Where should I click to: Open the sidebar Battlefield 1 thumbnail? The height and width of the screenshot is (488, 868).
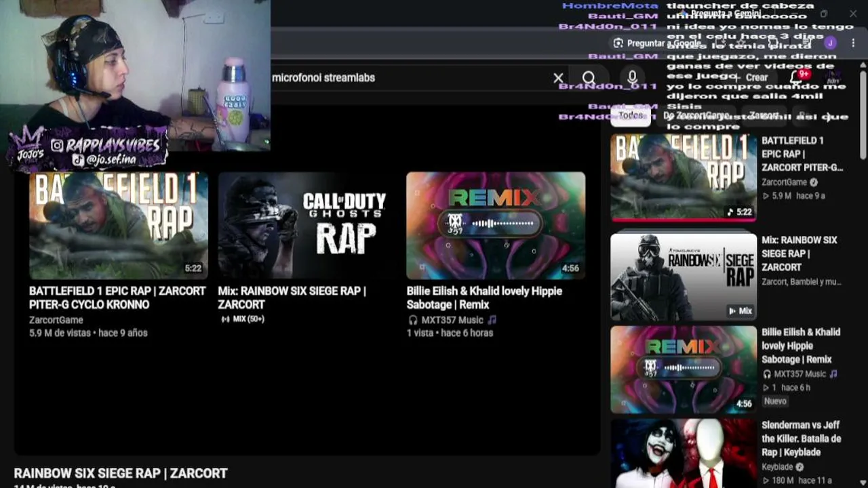[x=684, y=178]
